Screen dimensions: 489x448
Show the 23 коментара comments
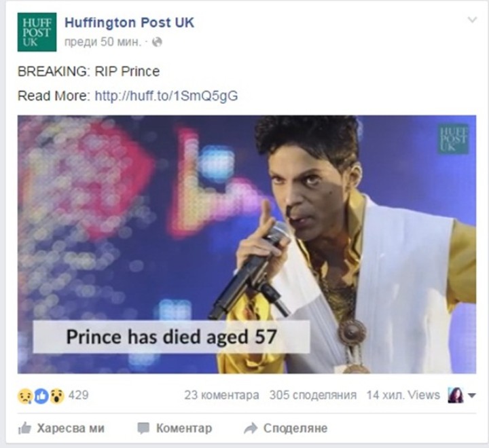[221, 395]
